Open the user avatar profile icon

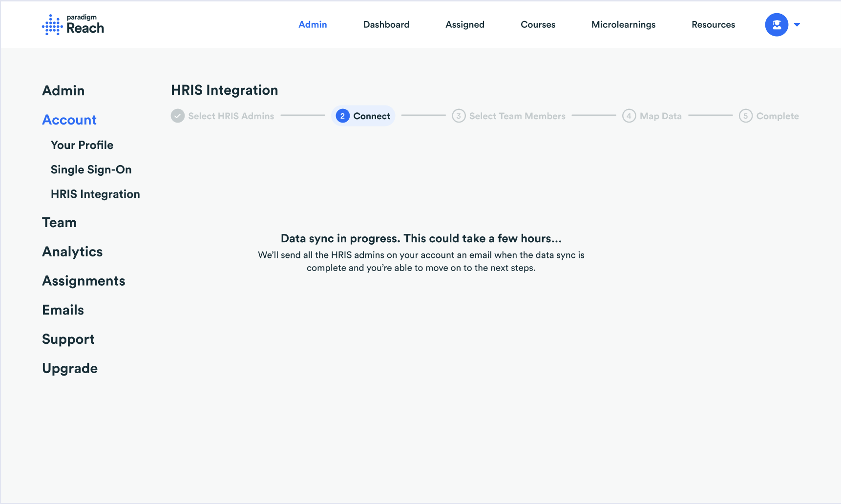[x=777, y=24]
